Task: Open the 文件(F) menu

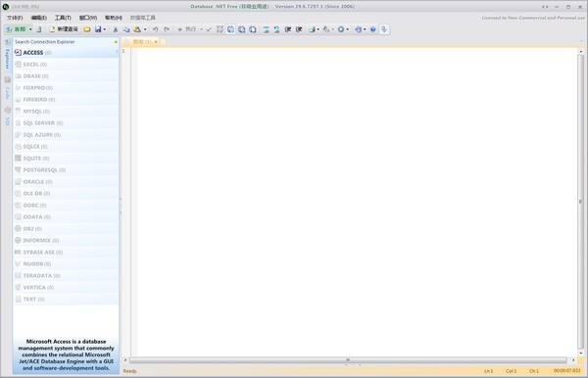Action: pos(15,18)
